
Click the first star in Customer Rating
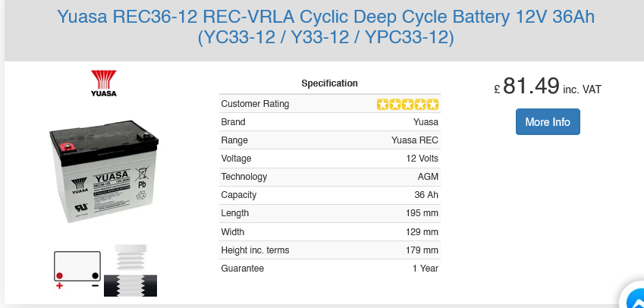(383, 104)
